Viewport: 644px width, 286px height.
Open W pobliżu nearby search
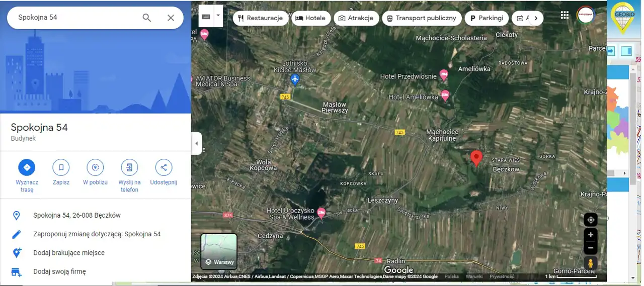(x=95, y=167)
